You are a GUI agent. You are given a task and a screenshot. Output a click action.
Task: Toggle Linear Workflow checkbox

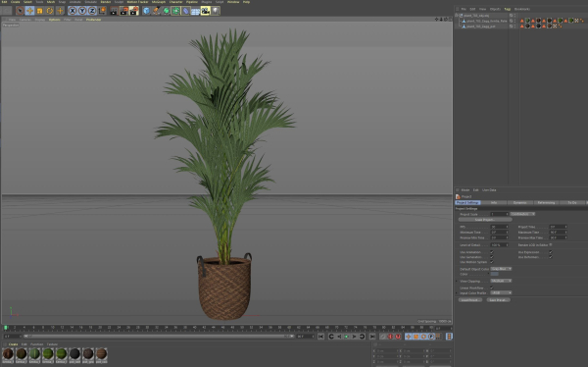[x=492, y=288]
